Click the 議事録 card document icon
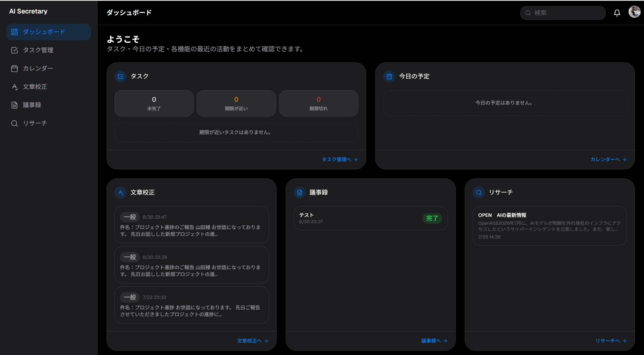Screen dimensions: 644x355 click(x=300, y=192)
